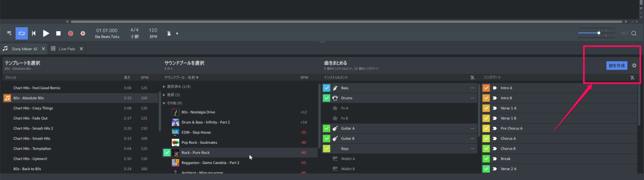Screen dimensions: 644x180
Task: Click the horizontal timeline scrollbar
Action: 346,22
